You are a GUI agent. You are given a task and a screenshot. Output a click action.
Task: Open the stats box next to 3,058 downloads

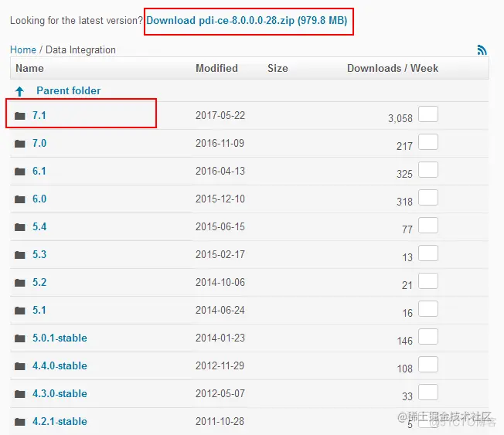coord(428,114)
